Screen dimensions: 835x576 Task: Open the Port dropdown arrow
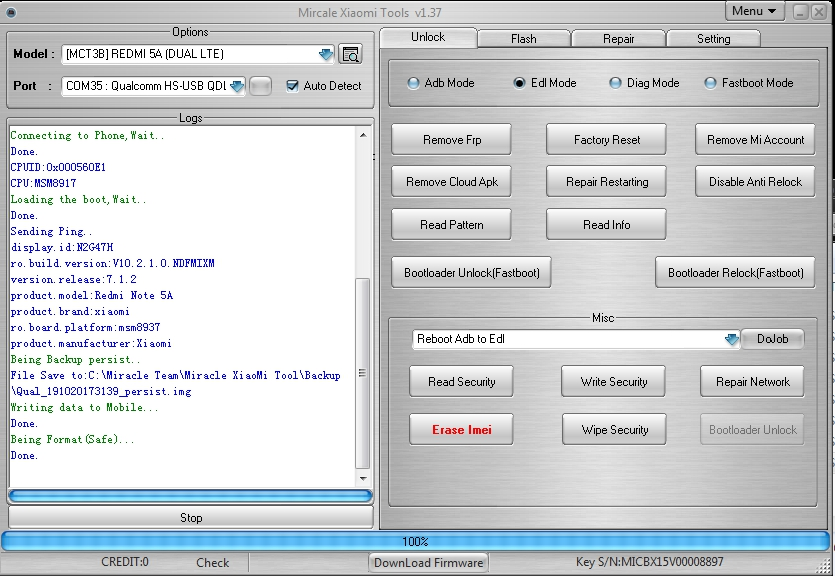pos(237,86)
